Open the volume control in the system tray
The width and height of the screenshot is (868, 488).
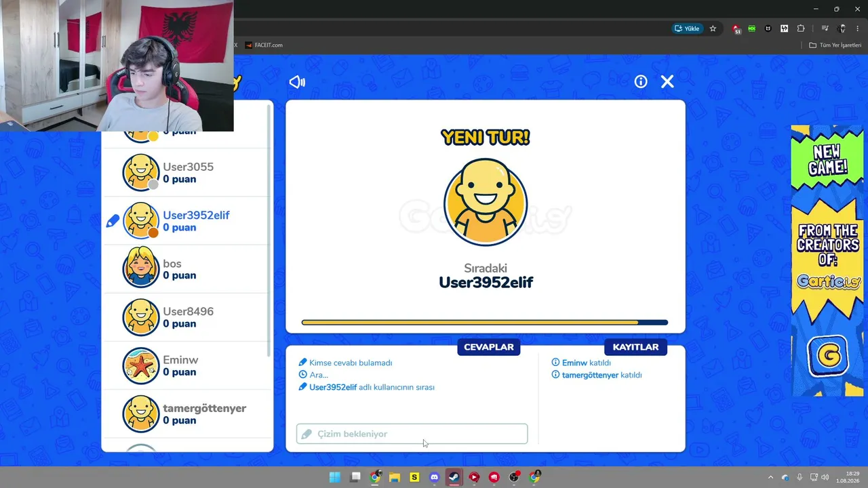point(825,477)
